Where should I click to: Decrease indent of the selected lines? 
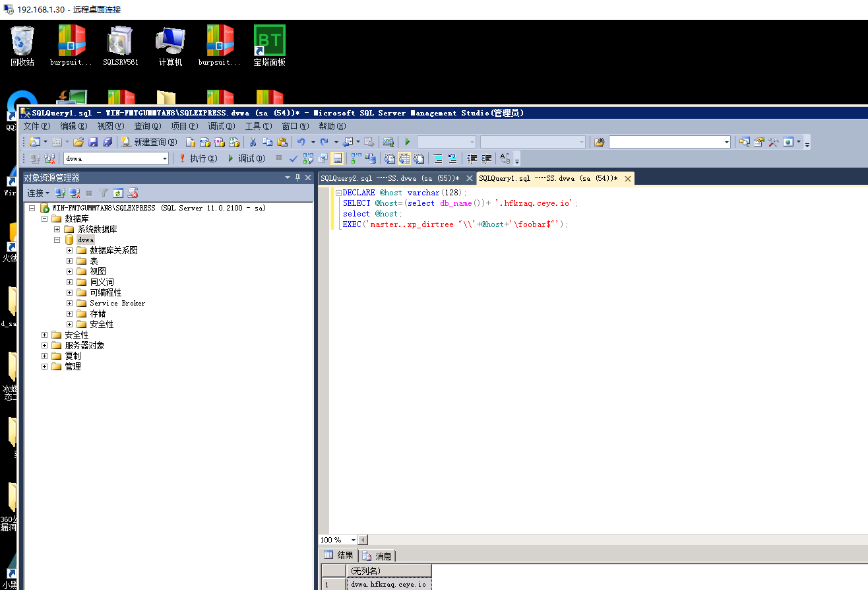471,158
